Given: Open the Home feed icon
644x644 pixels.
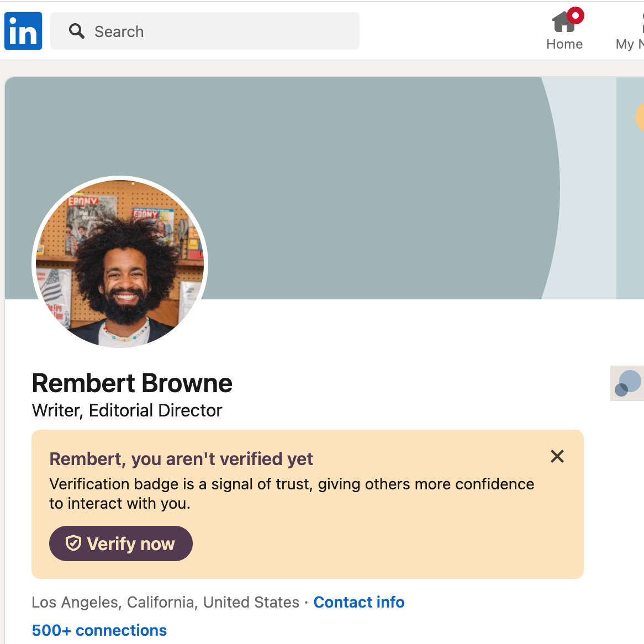Looking at the screenshot, I should tap(563, 23).
